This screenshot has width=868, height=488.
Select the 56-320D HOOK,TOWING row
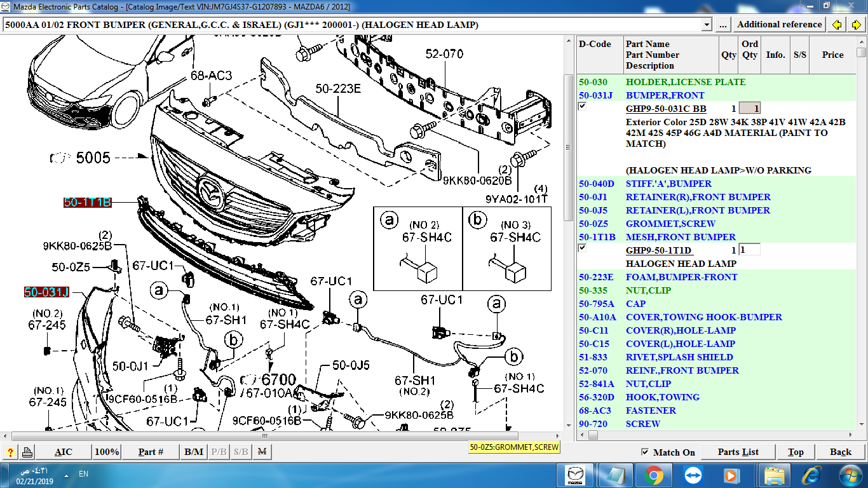pos(715,397)
